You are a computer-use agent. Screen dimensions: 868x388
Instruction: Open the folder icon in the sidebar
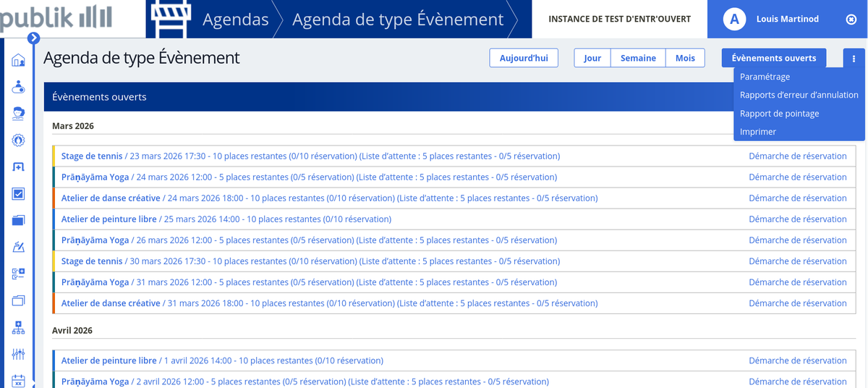tap(19, 220)
